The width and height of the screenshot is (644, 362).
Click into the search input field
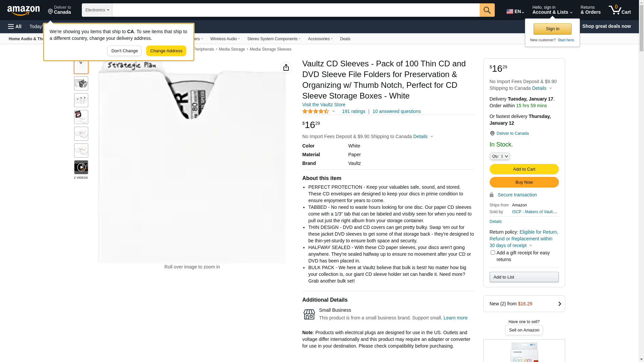(296, 10)
